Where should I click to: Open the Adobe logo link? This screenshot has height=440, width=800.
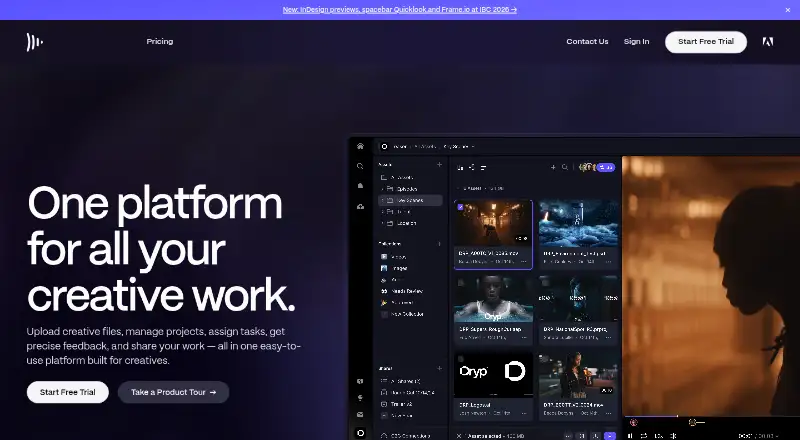(767, 42)
